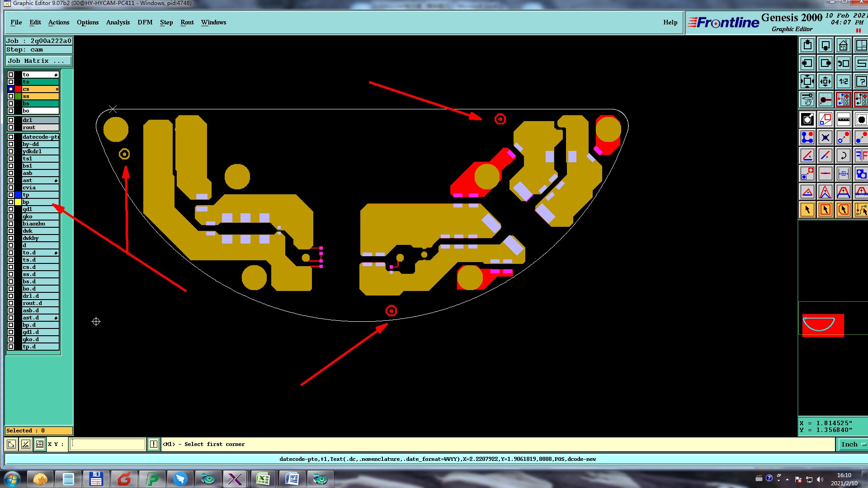Click the grid snap icon beside X Y
Screen dimensions: 868x488
(40, 444)
